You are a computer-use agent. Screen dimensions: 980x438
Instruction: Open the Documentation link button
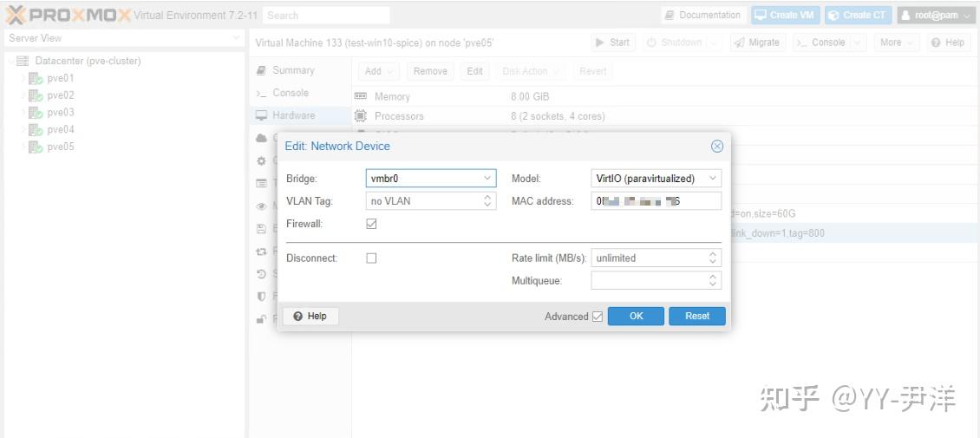click(x=703, y=15)
